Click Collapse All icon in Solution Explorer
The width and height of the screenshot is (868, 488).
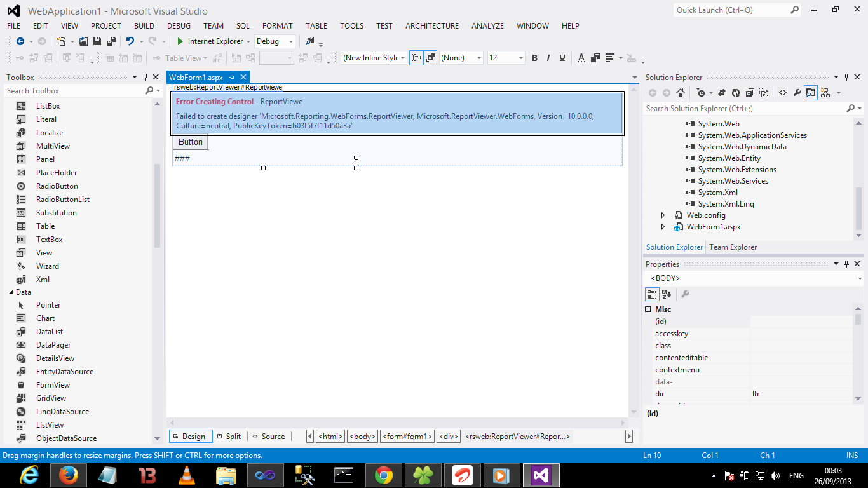pyautogui.click(x=750, y=93)
